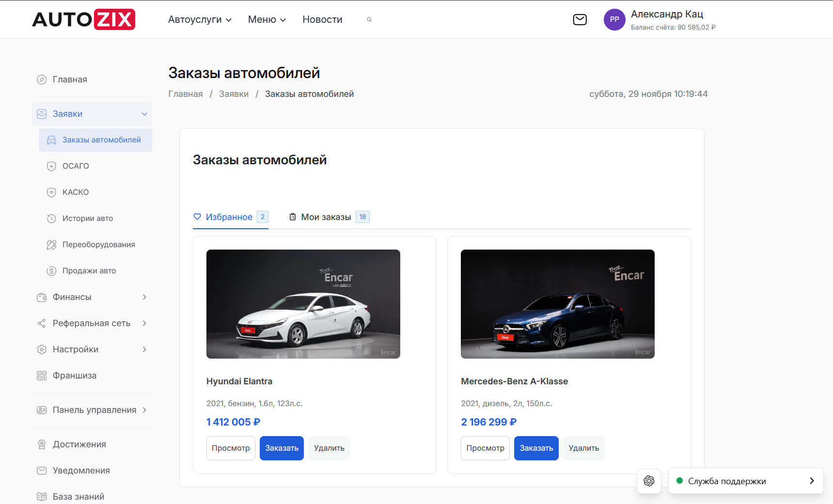Image resolution: width=833 pixels, height=504 pixels.
Task: Click the Истории авто clock icon
Action: point(51,219)
